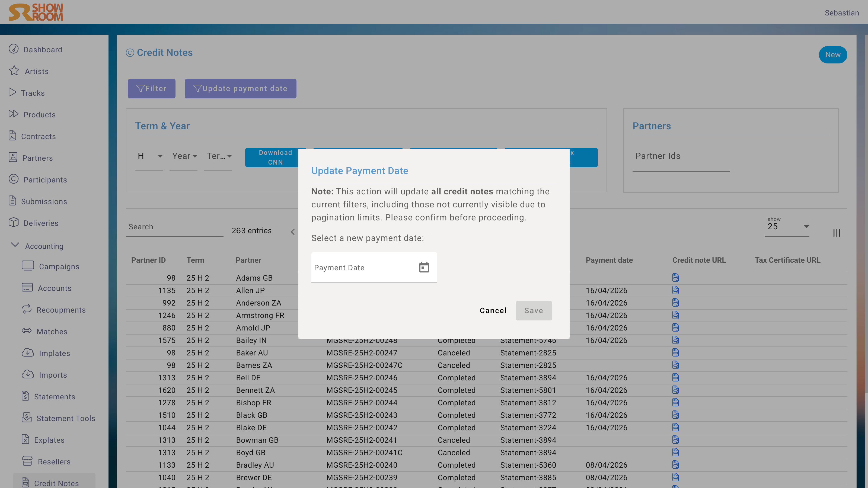
Task: Open the H term dropdown
Action: coord(149,156)
